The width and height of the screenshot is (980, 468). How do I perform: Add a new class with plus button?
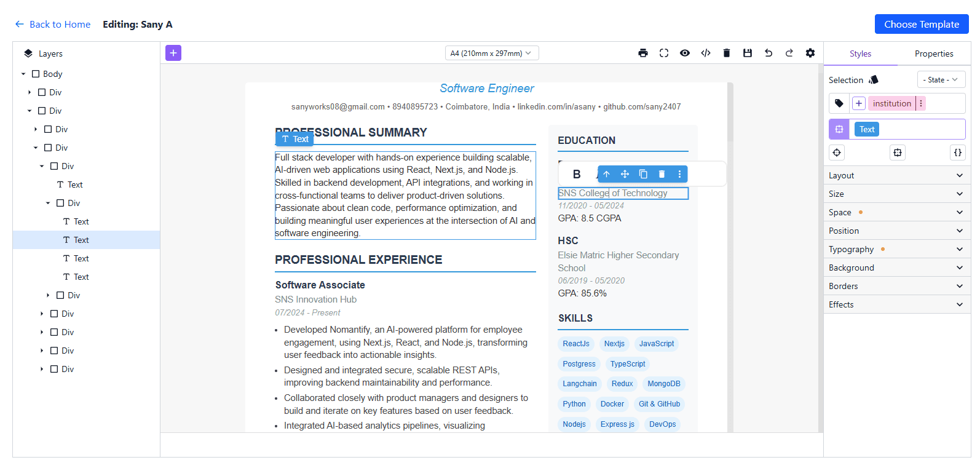point(859,103)
